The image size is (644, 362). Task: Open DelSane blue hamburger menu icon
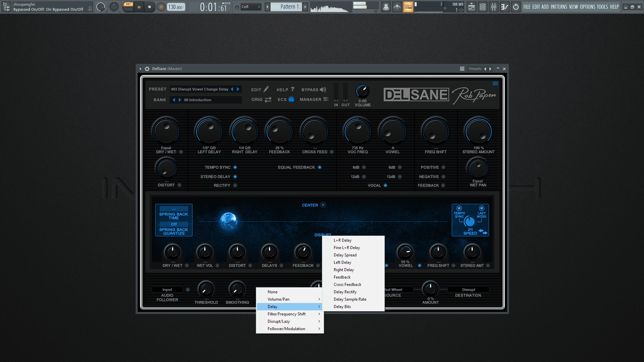pyautogui.click(x=495, y=83)
